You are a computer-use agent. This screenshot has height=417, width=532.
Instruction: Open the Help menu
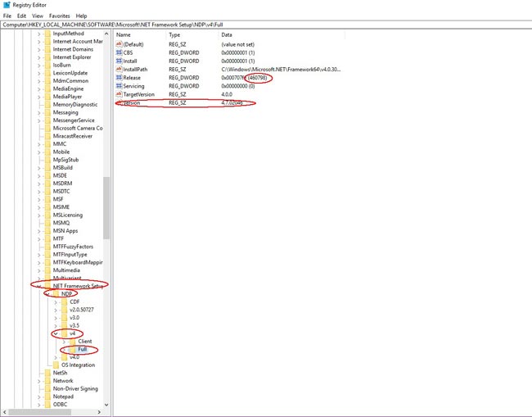(81, 16)
